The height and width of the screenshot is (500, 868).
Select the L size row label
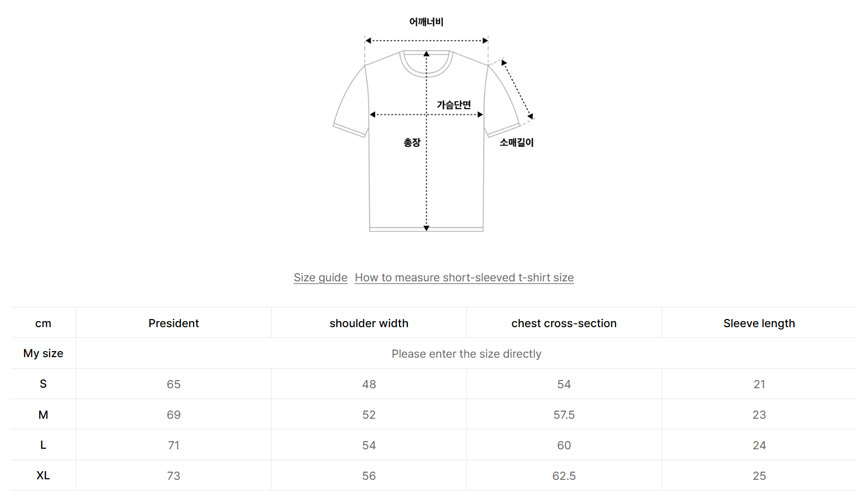[43, 445]
